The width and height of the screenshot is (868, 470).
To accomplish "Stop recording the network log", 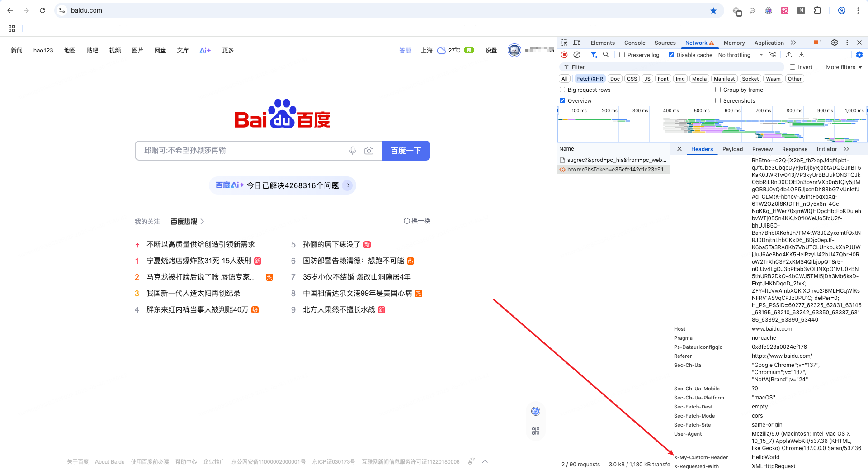I will click(x=564, y=55).
